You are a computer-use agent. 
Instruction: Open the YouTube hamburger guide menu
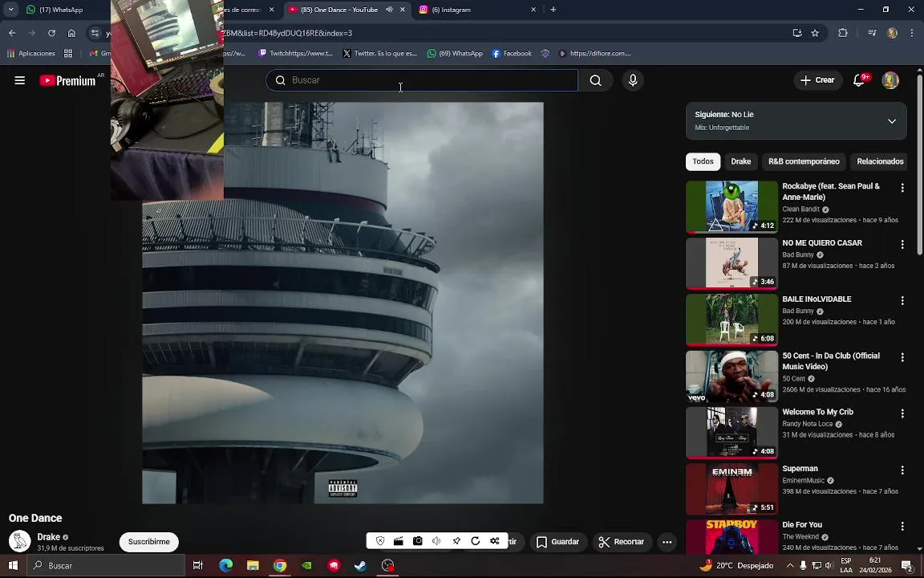pyautogui.click(x=19, y=80)
